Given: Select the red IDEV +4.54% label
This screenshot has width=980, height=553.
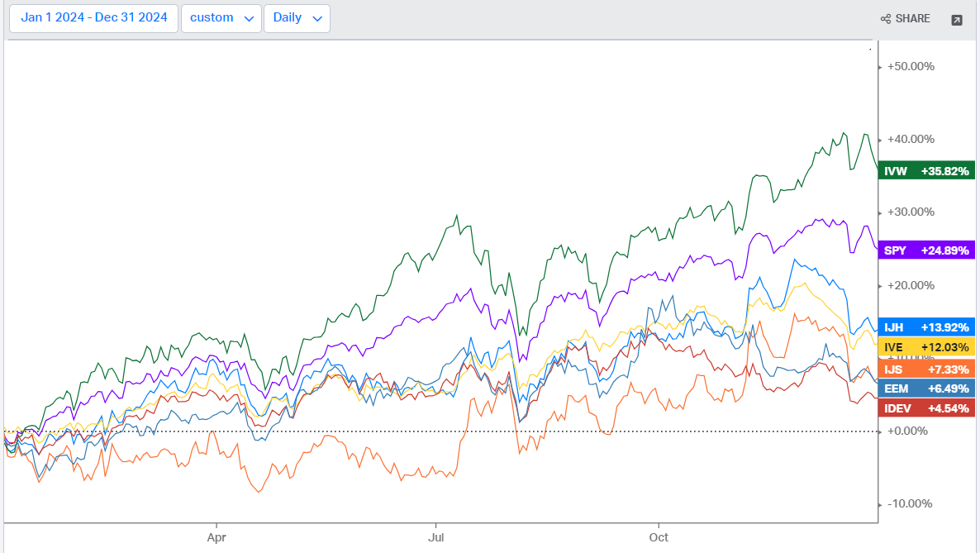Looking at the screenshot, I should pyautogui.click(x=927, y=408).
